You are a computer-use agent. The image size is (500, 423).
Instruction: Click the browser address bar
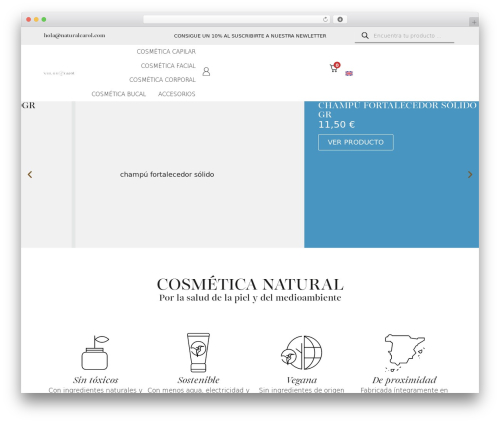tap(237, 20)
